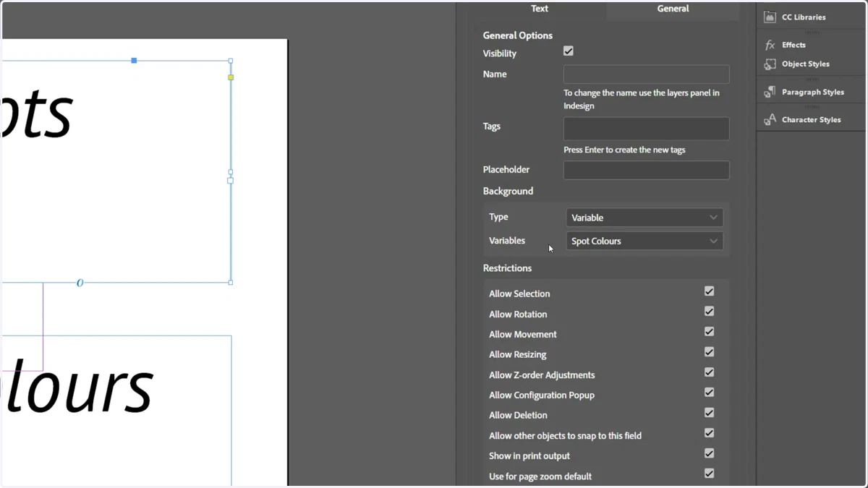This screenshot has width=868, height=488.
Task: Toggle Show in print output checkbox
Action: pos(710,453)
